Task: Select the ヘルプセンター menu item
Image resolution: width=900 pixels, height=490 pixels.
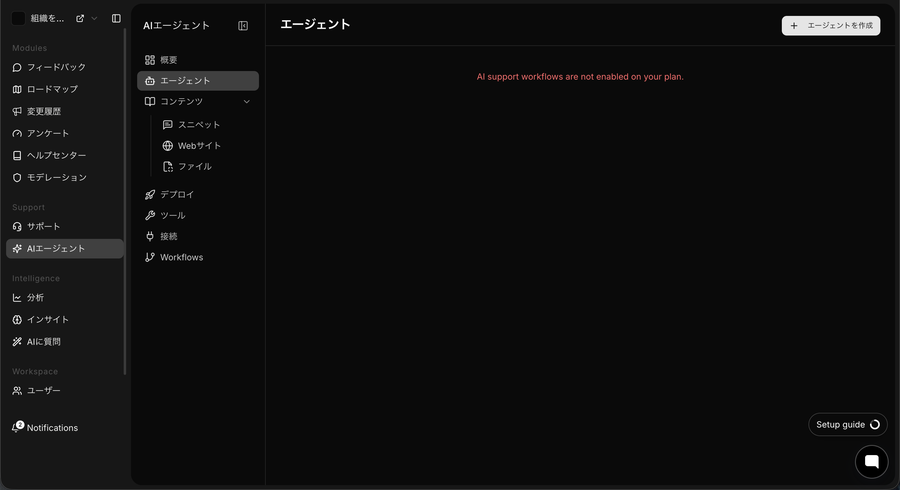Action: 64,155
